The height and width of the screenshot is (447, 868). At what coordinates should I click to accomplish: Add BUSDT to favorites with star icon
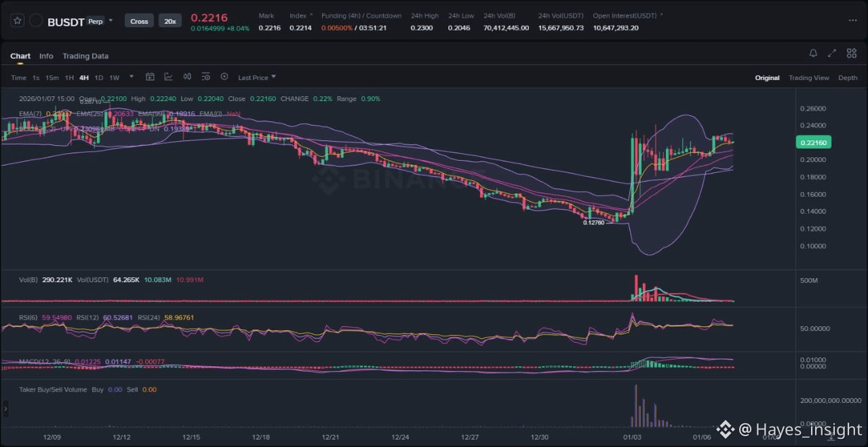[x=18, y=20]
